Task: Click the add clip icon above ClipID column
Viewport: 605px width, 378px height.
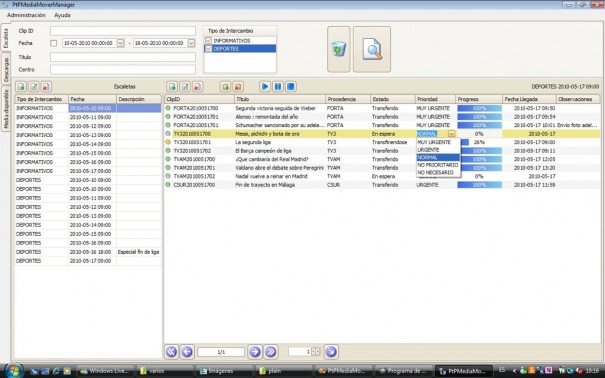Action: click(172, 86)
